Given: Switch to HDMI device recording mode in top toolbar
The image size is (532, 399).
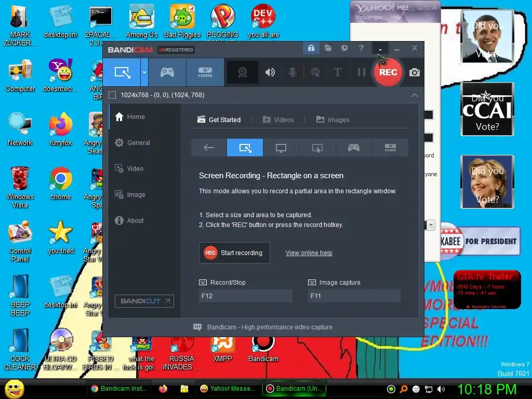Looking at the screenshot, I should [205, 72].
